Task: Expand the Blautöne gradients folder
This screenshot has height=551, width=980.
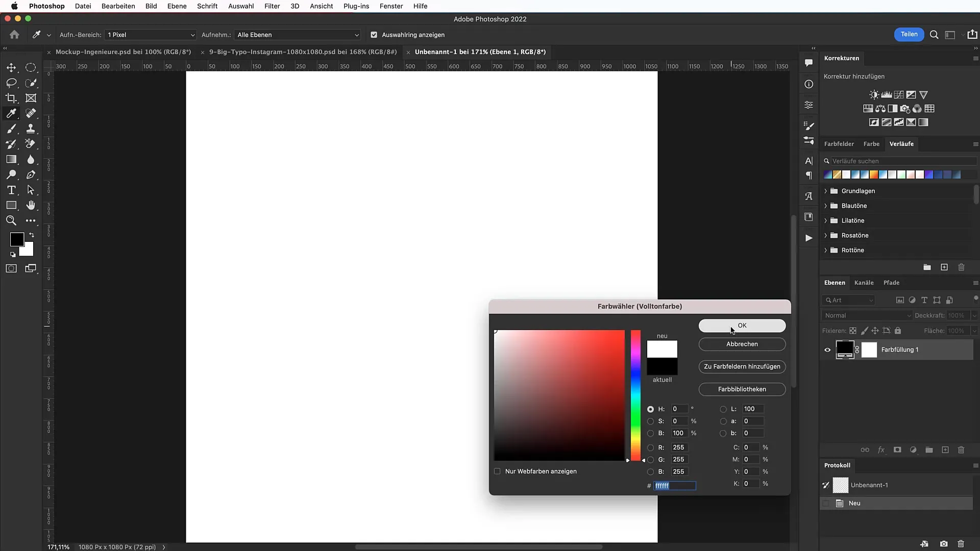Action: (826, 206)
